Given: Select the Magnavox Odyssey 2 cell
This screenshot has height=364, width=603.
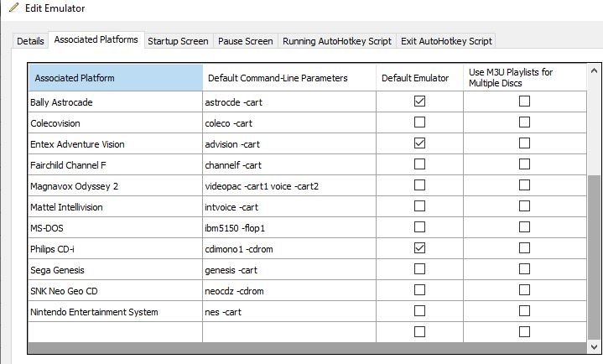Looking at the screenshot, I should click(x=116, y=186).
